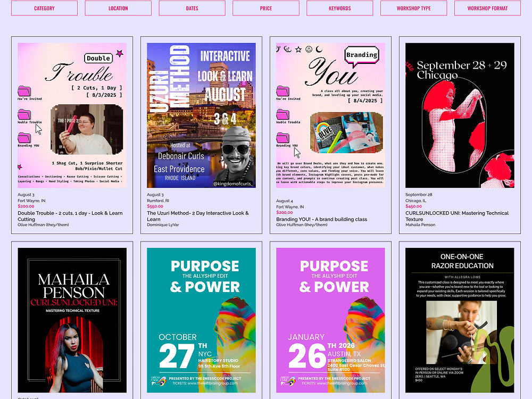Select the $450.00 price text
Screen dimensions: 532x399
click(x=413, y=206)
